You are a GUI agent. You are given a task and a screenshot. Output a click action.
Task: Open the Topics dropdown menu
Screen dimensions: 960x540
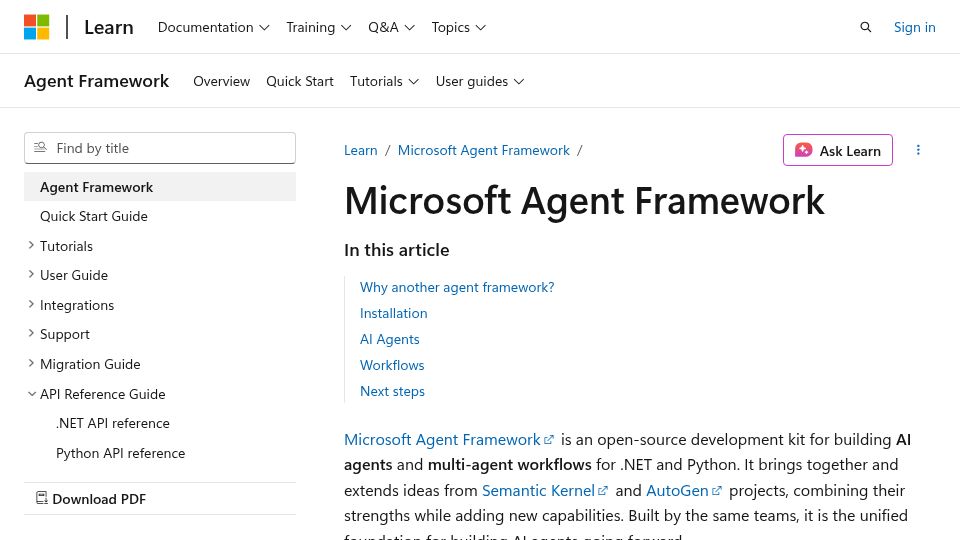tap(459, 28)
